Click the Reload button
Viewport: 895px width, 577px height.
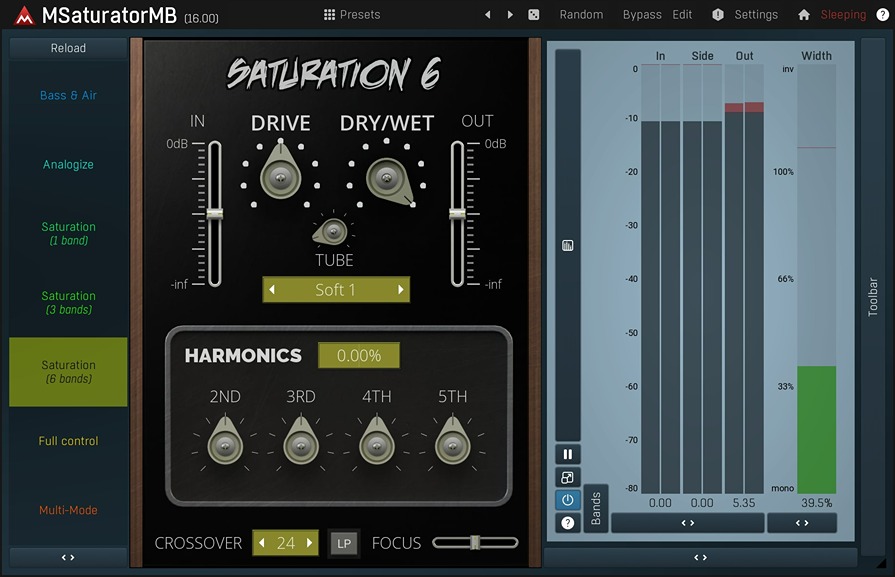[67, 47]
